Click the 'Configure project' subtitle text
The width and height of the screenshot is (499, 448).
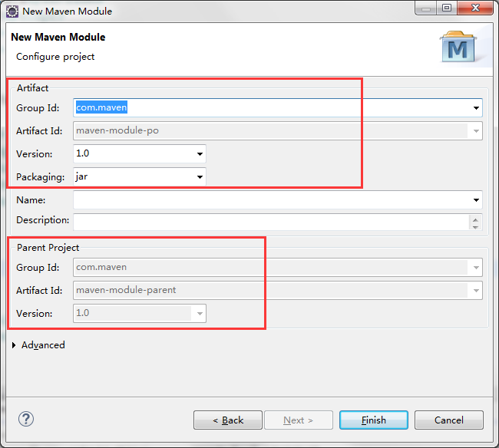pyautogui.click(x=55, y=57)
